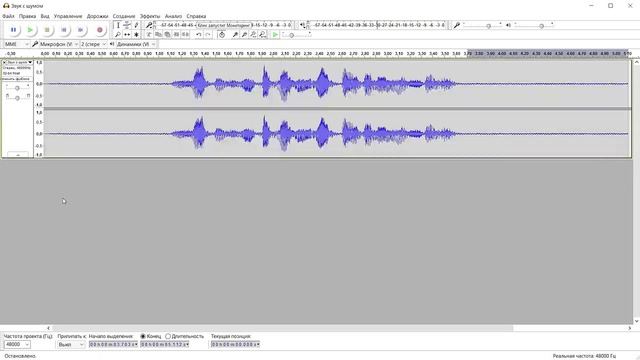Fit whole project in window

tap(262, 35)
